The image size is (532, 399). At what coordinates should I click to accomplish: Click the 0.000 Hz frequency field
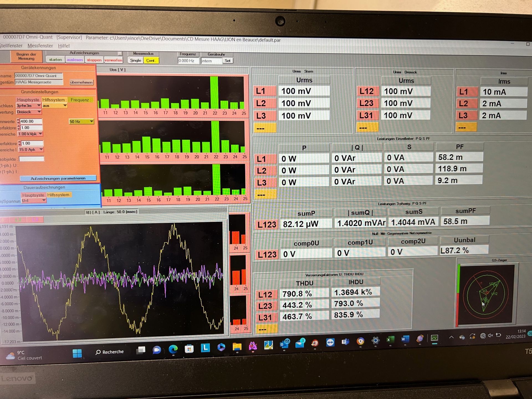click(188, 61)
